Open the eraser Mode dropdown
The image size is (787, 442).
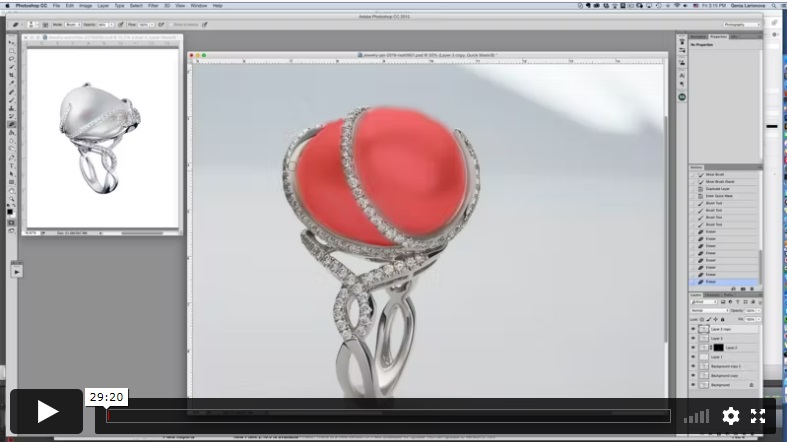73,24
